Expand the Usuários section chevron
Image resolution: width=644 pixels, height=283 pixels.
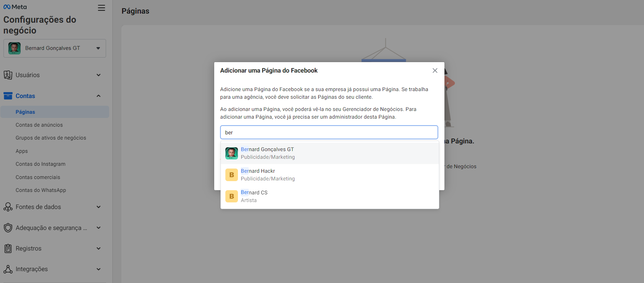pyautogui.click(x=99, y=75)
